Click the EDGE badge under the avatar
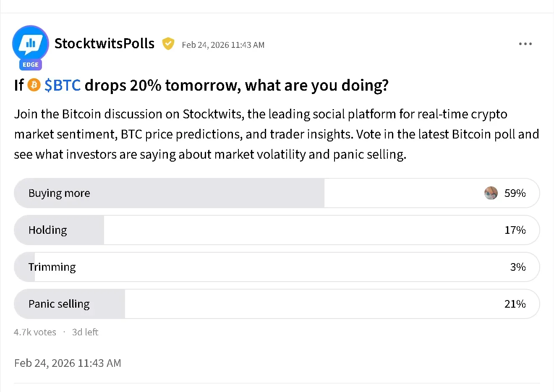The image size is (554, 392). (x=31, y=65)
